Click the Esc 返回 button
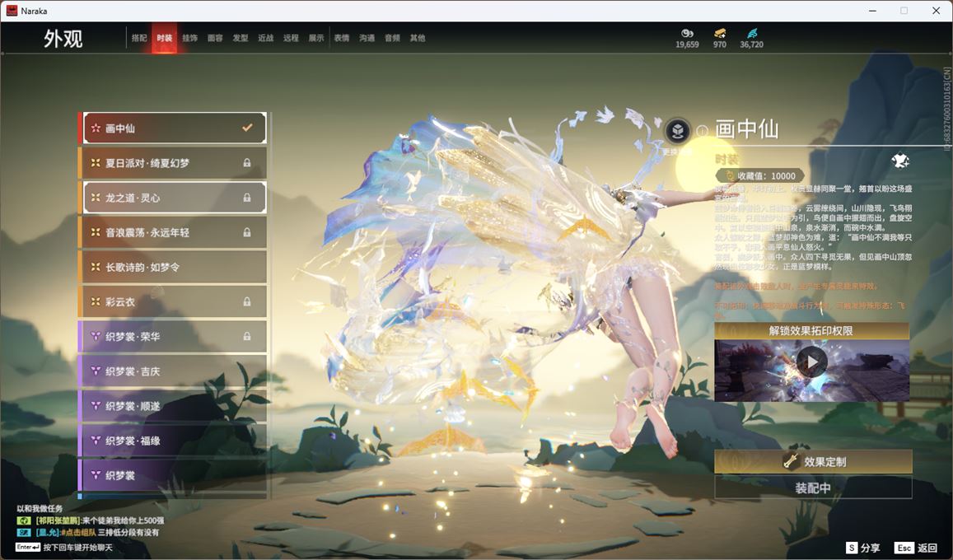This screenshot has height=560, width=953. (917, 548)
